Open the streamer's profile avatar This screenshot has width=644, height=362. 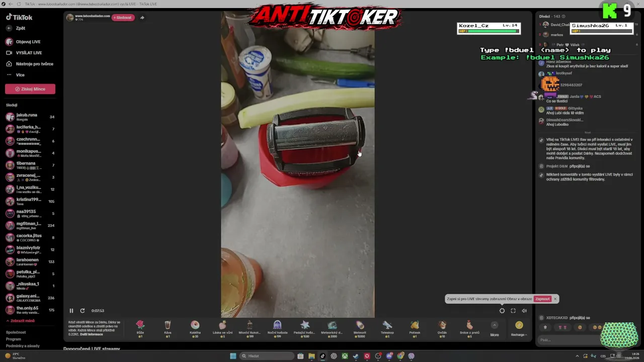point(70,18)
